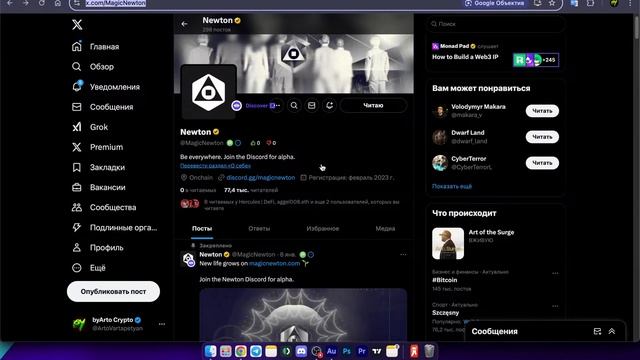
Task: Open Photoshop from the Dock
Action: [347, 351]
